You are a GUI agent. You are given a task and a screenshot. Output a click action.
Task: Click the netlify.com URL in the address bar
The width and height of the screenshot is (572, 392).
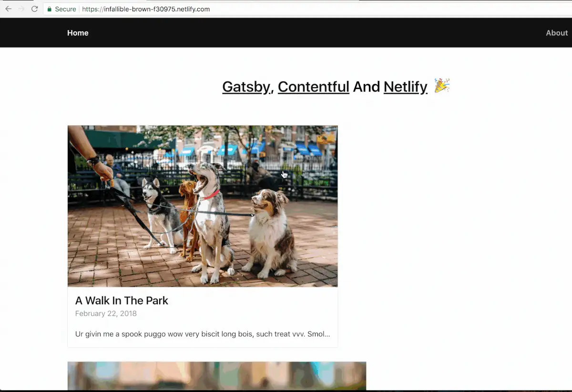point(146,9)
